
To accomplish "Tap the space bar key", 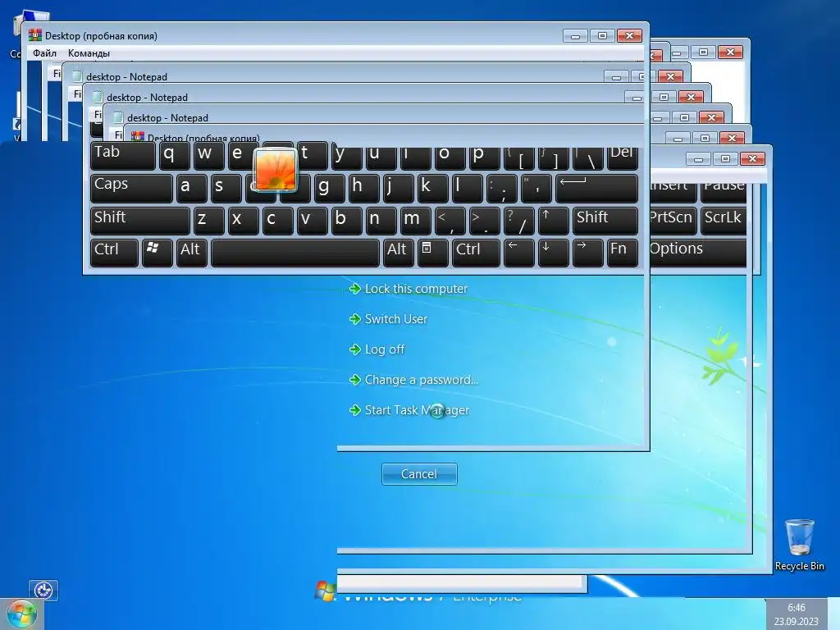I will (x=295, y=253).
